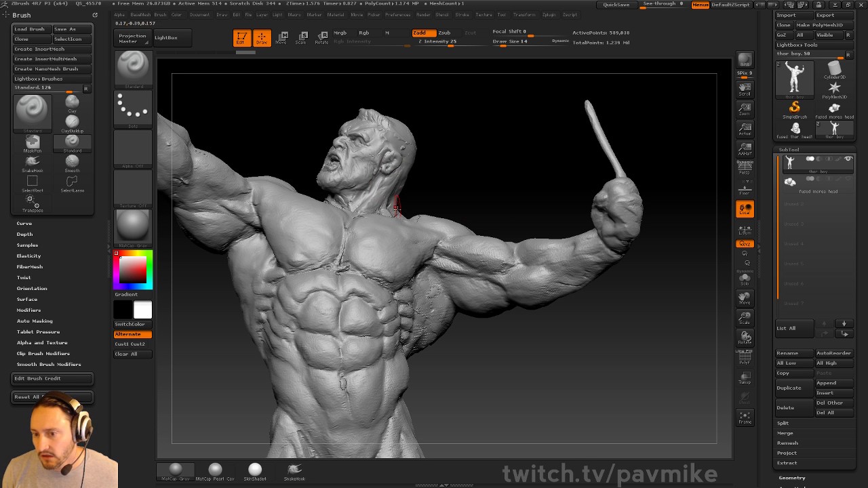Toggle Zsub sculpt mode
Image resolution: width=868 pixels, height=488 pixels.
tap(444, 33)
